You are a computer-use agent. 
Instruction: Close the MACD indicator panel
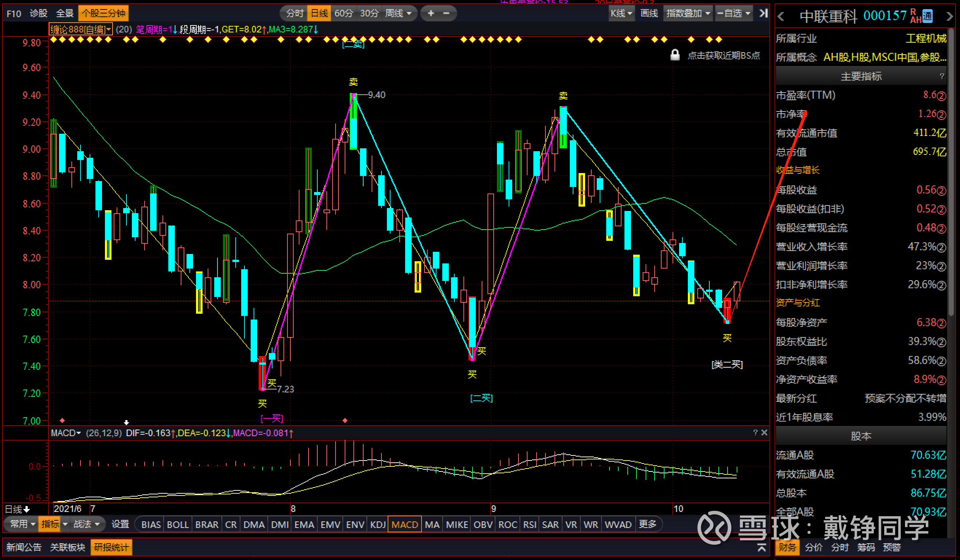(x=764, y=432)
